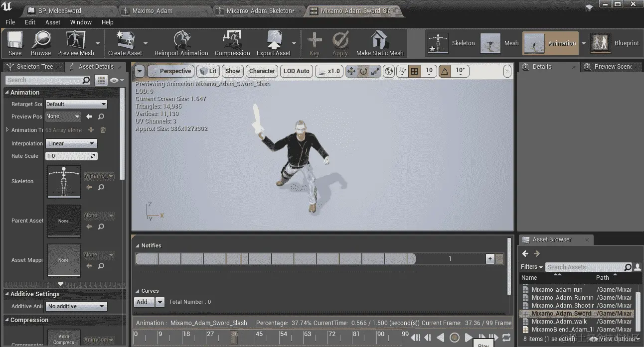This screenshot has height=347, width=644.
Task: Open the Retarget Source Default dropdown
Action: click(76, 104)
